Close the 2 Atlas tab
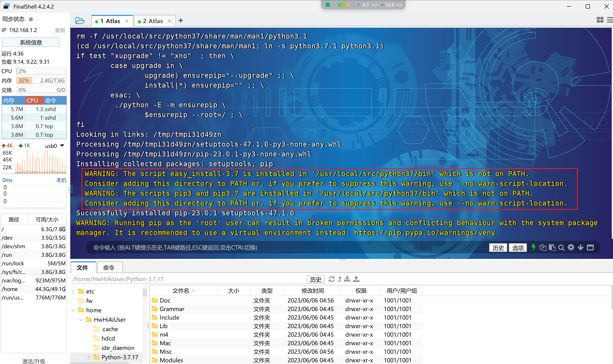The width and height of the screenshot is (613, 364). pos(170,21)
